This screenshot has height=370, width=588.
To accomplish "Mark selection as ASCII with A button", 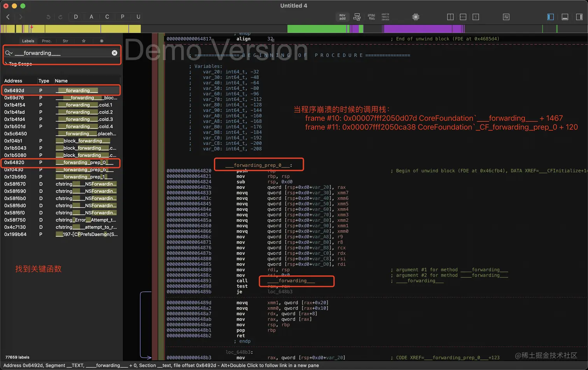I will click(91, 17).
